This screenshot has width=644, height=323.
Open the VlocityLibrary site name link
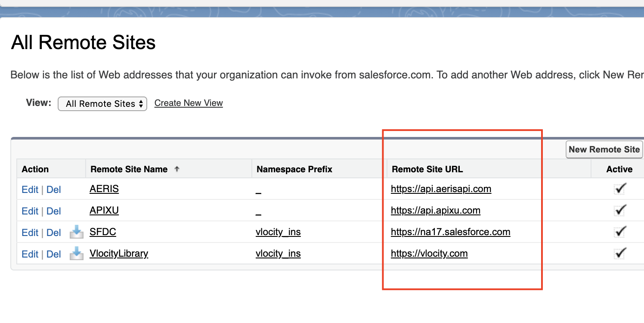pyautogui.click(x=119, y=253)
